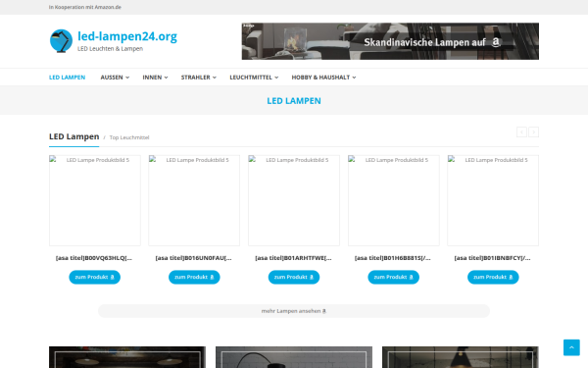The image size is (588, 368).
Task: Click the scroll-to-top arrow button
Action: point(571,347)
